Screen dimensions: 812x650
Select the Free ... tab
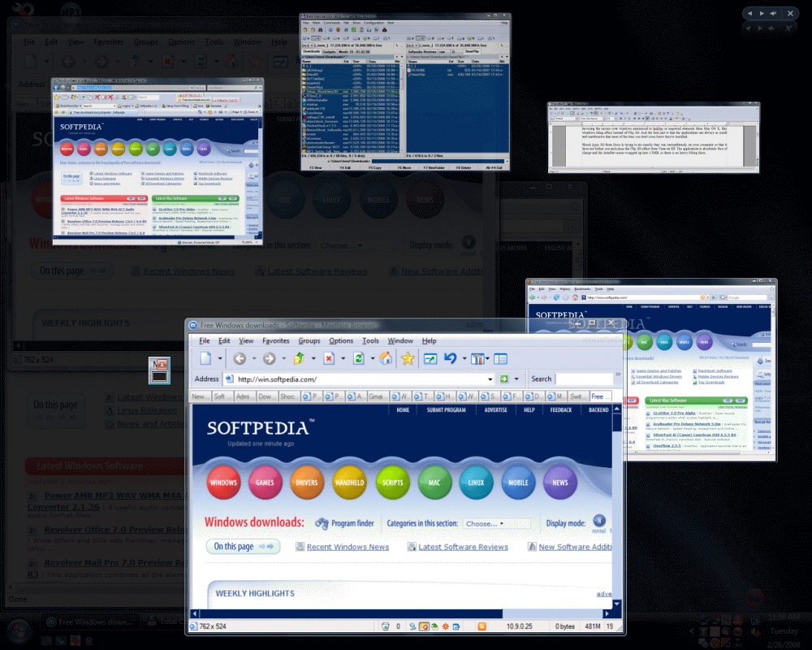point(601,396)
